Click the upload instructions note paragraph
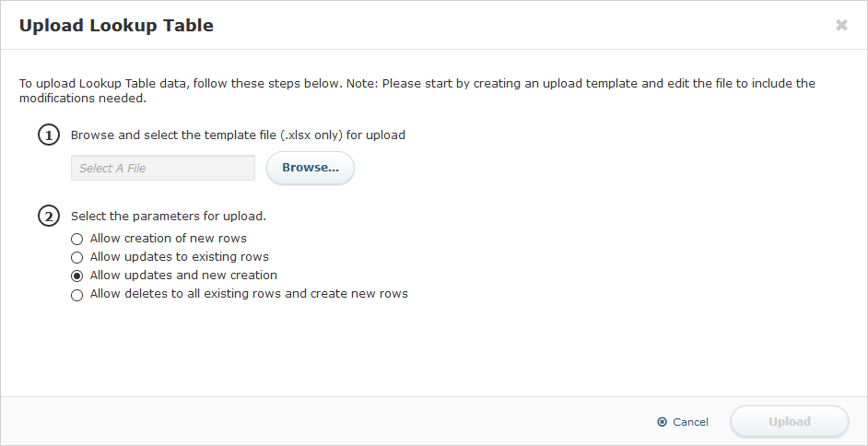Screen dimensions: 868x446 (416, 90)
